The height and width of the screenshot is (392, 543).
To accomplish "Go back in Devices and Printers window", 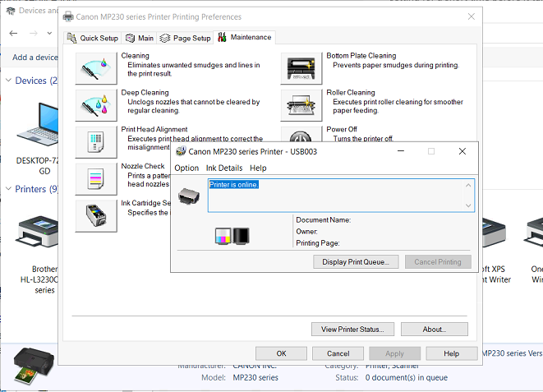I will (13, 33).
